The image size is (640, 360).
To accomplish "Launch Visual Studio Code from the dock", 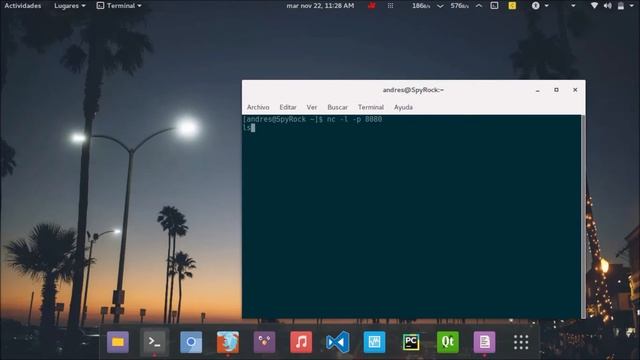I will click(x=338, y=342).
